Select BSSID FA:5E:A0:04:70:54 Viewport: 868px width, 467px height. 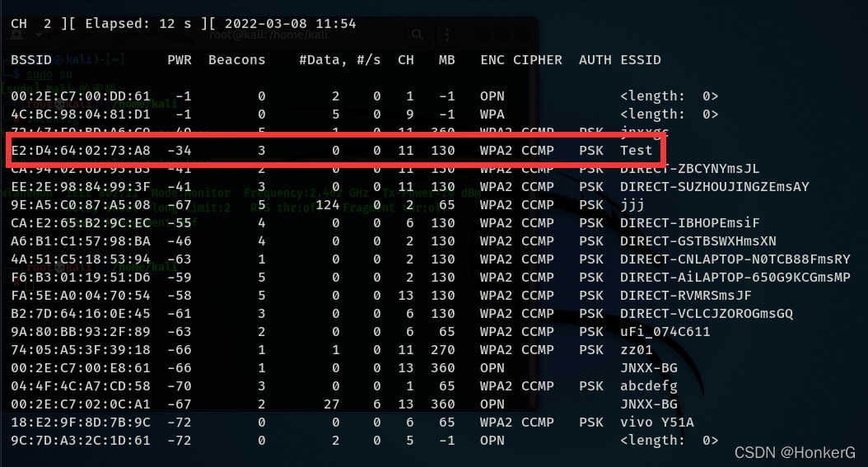point(80,296)
